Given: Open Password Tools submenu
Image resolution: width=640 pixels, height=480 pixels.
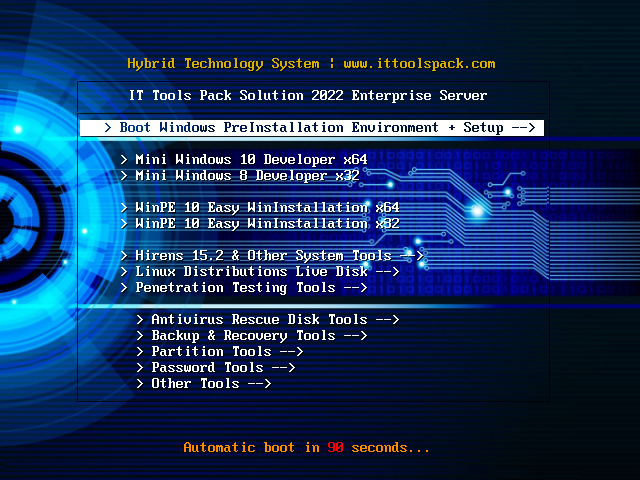Looking at the screenshot, I should (216, 367).
